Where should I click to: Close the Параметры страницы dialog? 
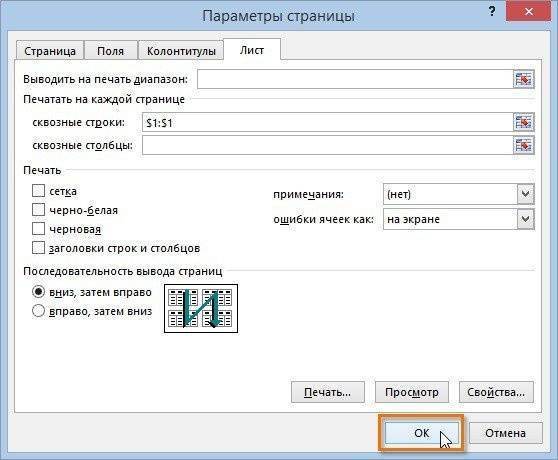528,12
